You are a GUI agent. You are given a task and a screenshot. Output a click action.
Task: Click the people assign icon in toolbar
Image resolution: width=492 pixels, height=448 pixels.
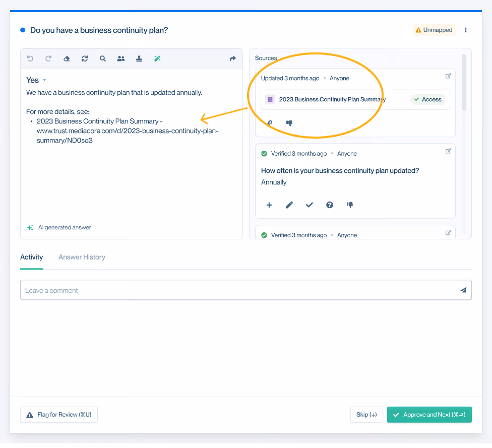(x=121, y=58)
